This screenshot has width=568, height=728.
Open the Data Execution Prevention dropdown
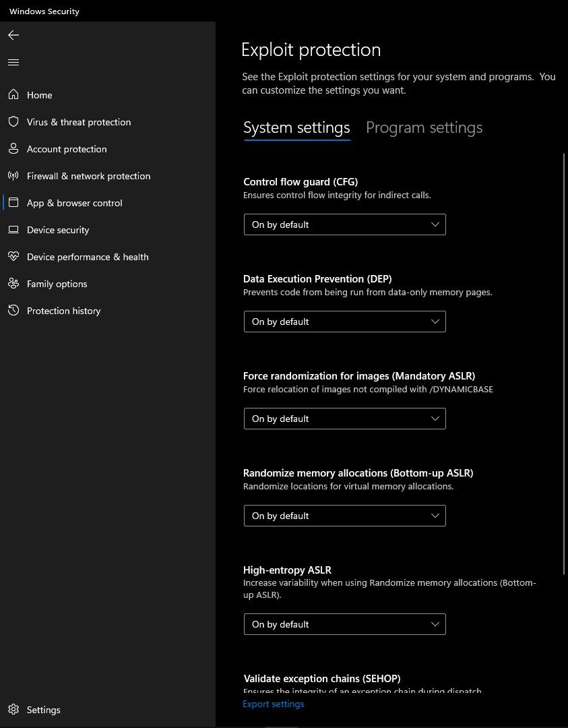tap(344, 322)
